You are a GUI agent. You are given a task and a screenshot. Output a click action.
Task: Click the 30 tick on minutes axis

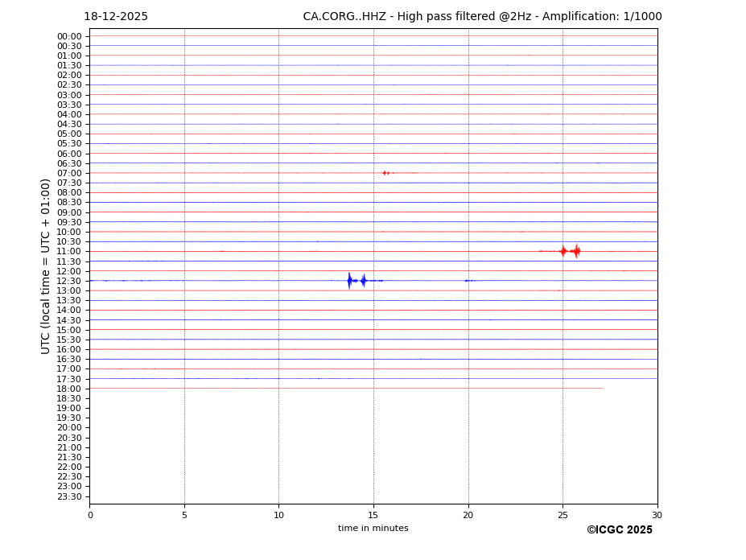657,515
